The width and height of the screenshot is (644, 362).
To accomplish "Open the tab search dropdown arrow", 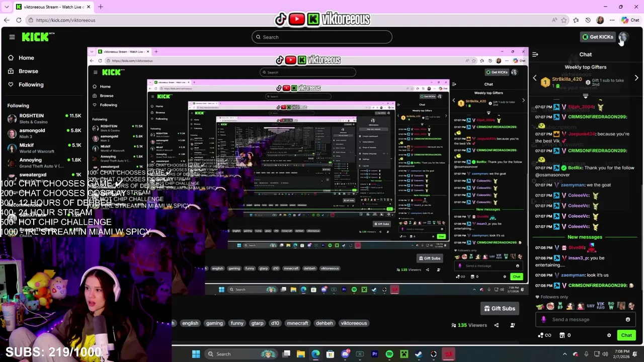I will 7,7.
